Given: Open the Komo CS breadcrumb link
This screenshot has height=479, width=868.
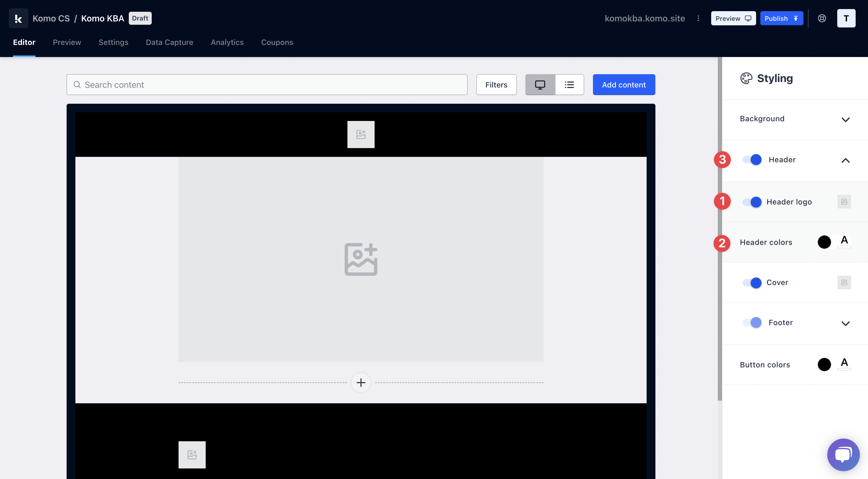Looking at the screenshot, I should 51,18.
